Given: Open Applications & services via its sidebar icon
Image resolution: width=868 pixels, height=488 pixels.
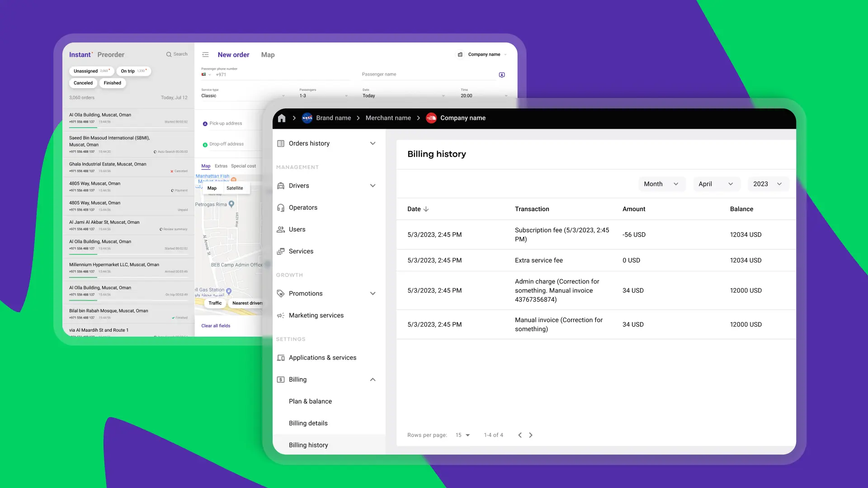Looking at the screenshot, I should pos(281,357).
